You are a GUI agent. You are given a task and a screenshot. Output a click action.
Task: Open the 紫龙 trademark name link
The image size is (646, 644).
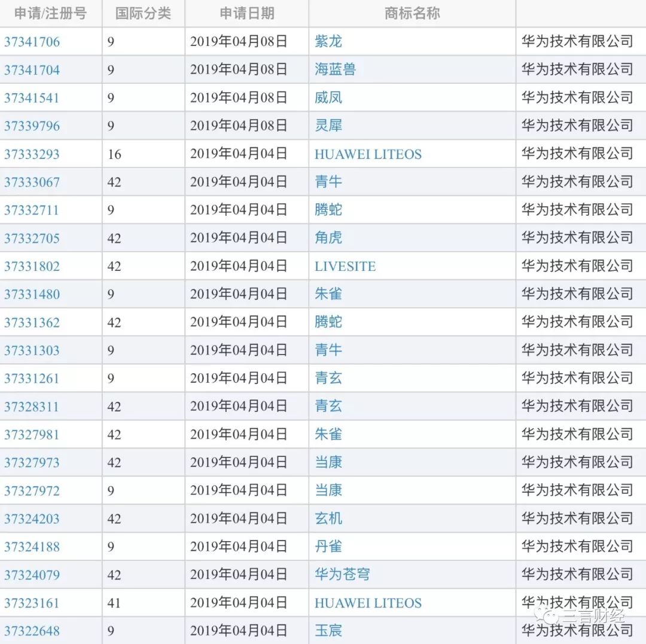(328, 41)
